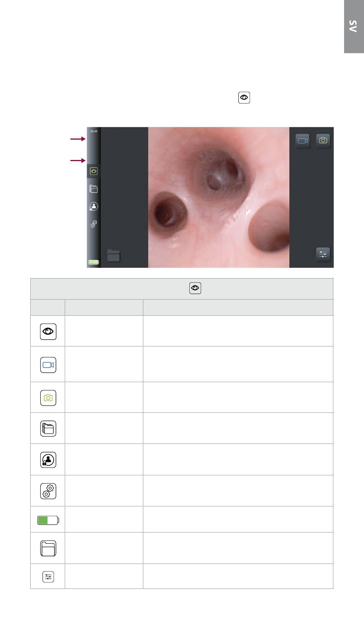The image size is (364, 638).
Task: Start video recording with the on-screen camcorder button
Action: [303, 141]
